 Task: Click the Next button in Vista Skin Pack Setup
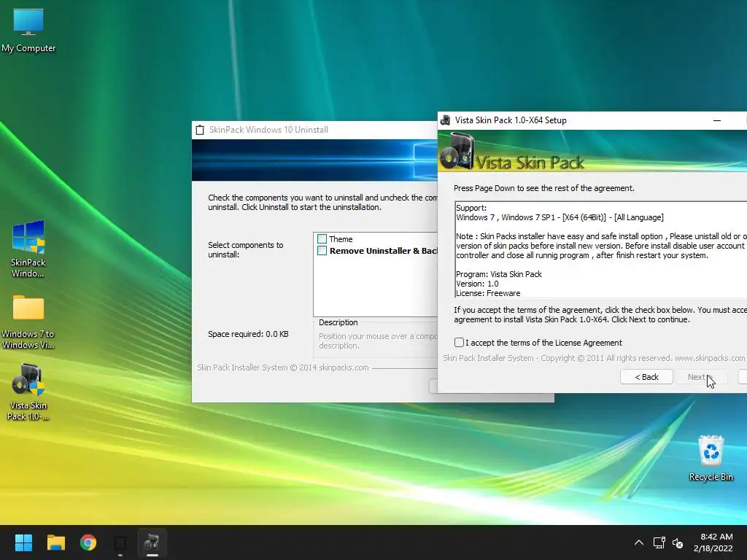[x=701, y=377]
